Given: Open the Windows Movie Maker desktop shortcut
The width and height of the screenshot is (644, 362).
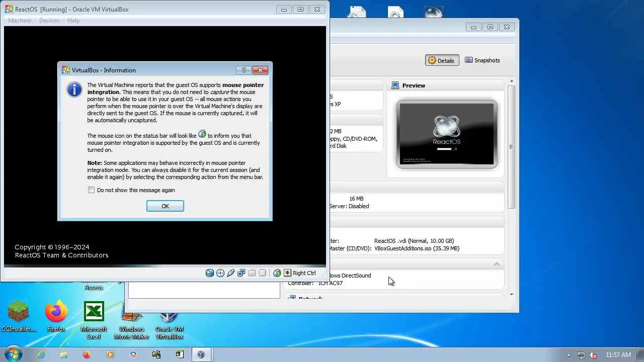Looking at the screenshot, I should 131,325.
